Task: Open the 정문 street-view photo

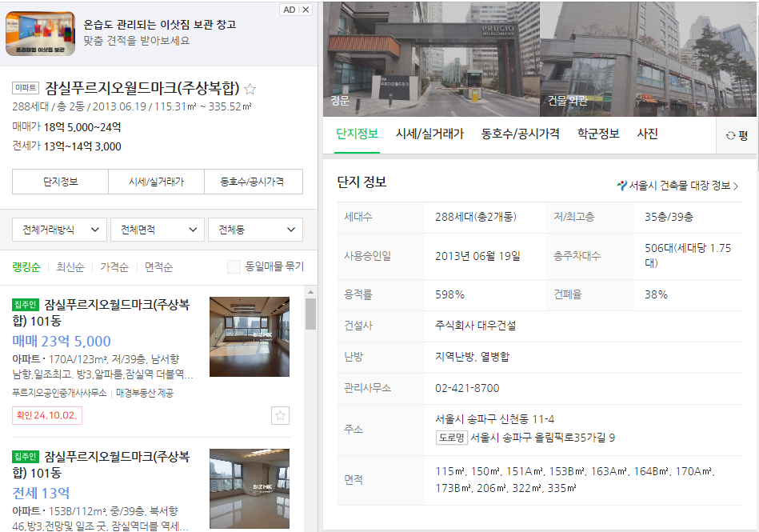Action: point(431,59)
